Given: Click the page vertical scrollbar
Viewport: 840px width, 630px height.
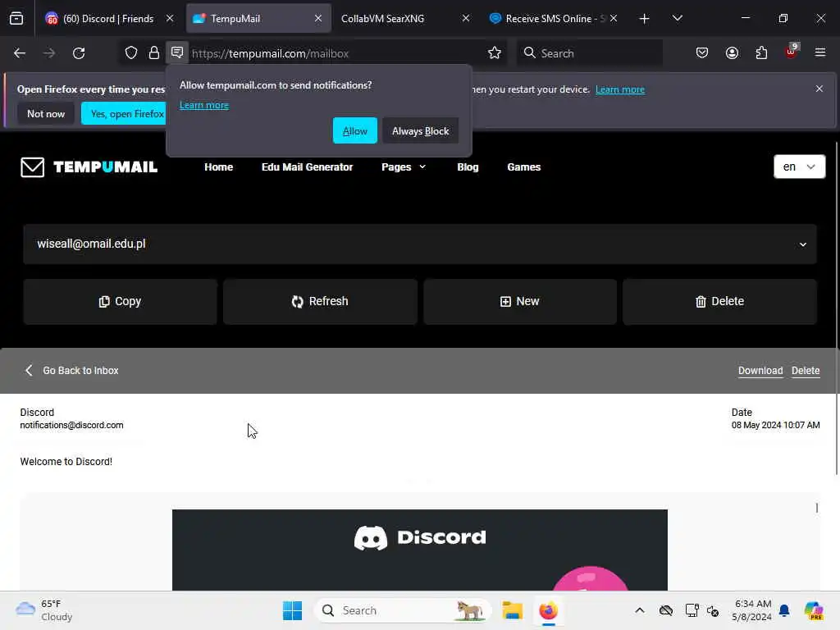Looking at the screenshot, I should 836,308.
